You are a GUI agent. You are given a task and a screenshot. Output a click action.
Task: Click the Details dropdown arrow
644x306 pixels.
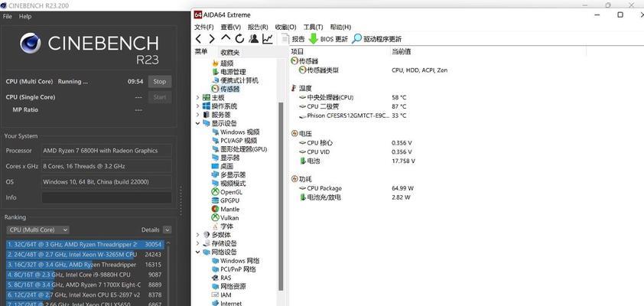click(167, 229)
